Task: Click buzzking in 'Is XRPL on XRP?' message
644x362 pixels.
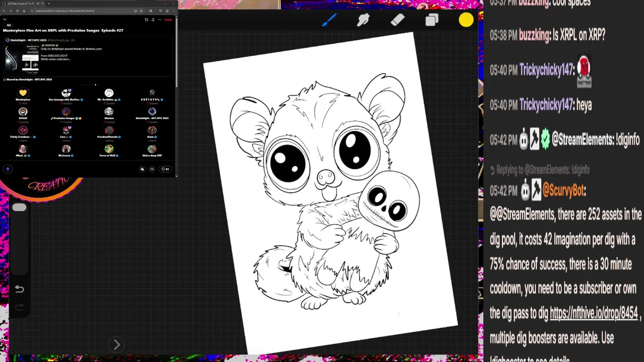Action: [534, 35]
